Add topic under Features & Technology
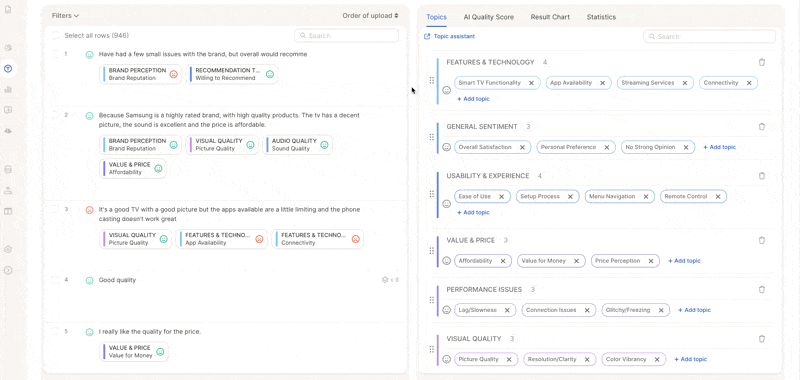Viewport: 800px width, 380px height. point(473,99)
